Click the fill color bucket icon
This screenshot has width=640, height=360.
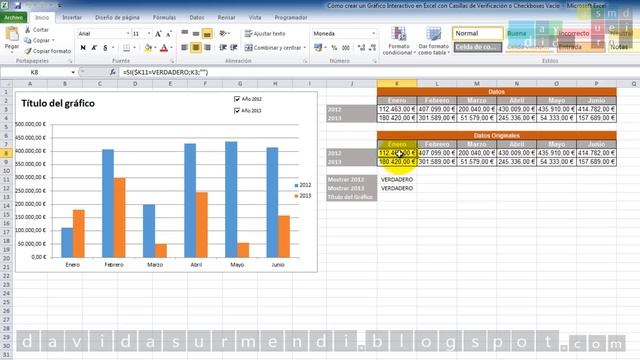pyautogui.click(x=148, y=48)
